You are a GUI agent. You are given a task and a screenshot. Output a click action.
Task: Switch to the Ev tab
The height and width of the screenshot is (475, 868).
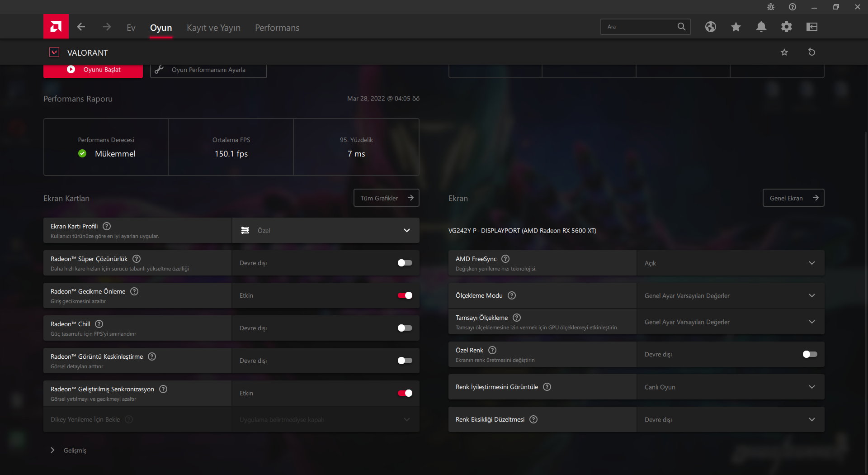coord(131,28)
